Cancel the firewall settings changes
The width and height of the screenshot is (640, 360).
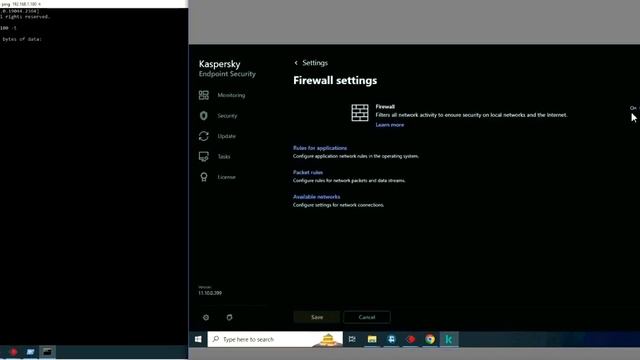coord(367,317)
